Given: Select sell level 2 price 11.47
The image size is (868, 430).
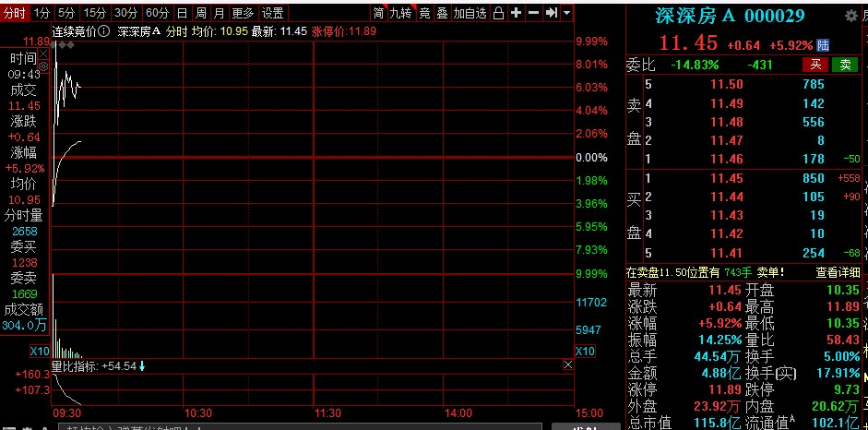Looking at the screenshot, I should (x=726, y=140).
